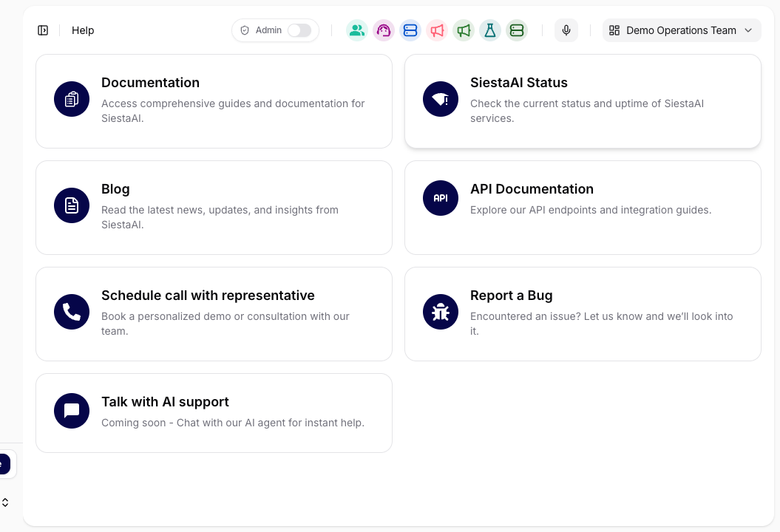Click the up-down chevron at bottom left

[5, 502]
